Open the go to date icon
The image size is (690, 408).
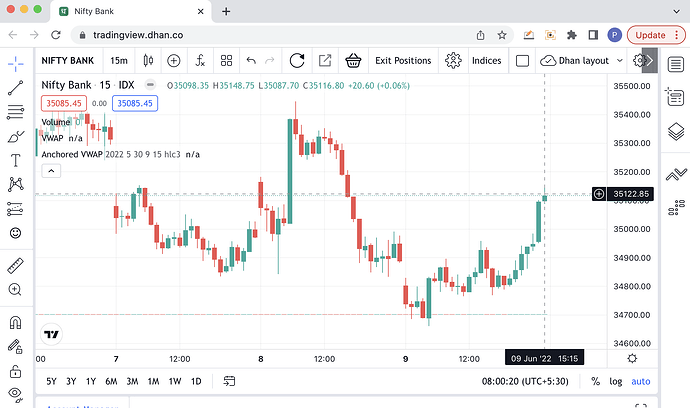(x=229, y=381)
